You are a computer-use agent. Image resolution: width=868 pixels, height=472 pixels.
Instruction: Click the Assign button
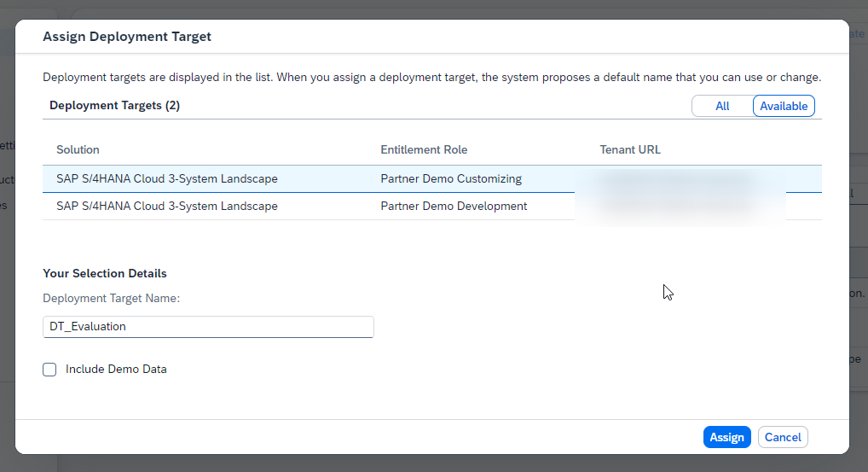[726, 437]
